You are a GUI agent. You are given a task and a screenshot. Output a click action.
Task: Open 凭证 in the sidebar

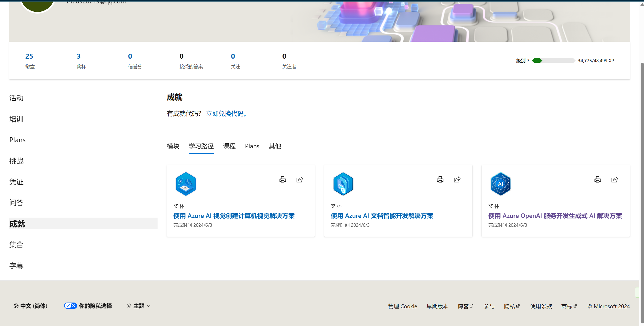(x=16, y=182)
